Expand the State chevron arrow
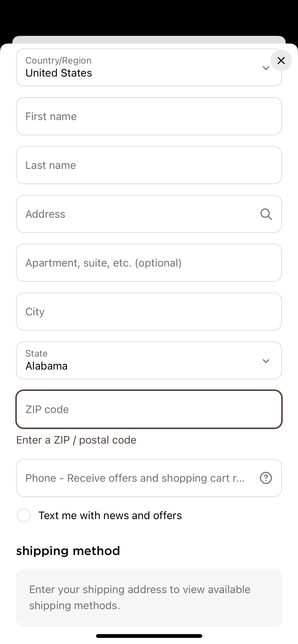 pos(266,361)
